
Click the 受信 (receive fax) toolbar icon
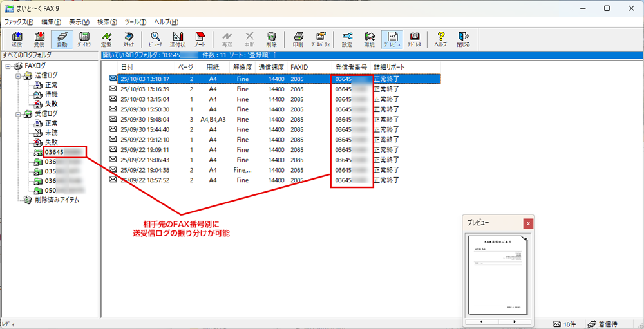coord(39,39)
